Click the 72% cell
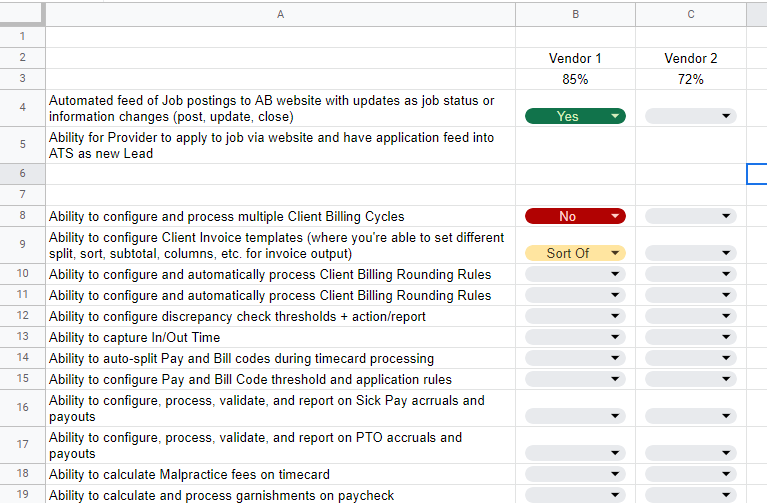This screenshot has height=503, width=767. 691,79
